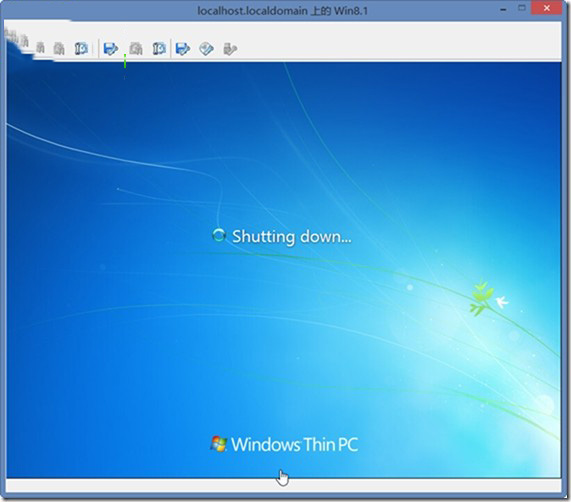Image resolution: width=571 pixels, height=502 pixels.
Task: Select the snapshot icon between the two blue floppy icons
Action: pyautogui.click(x=159, y=48)
